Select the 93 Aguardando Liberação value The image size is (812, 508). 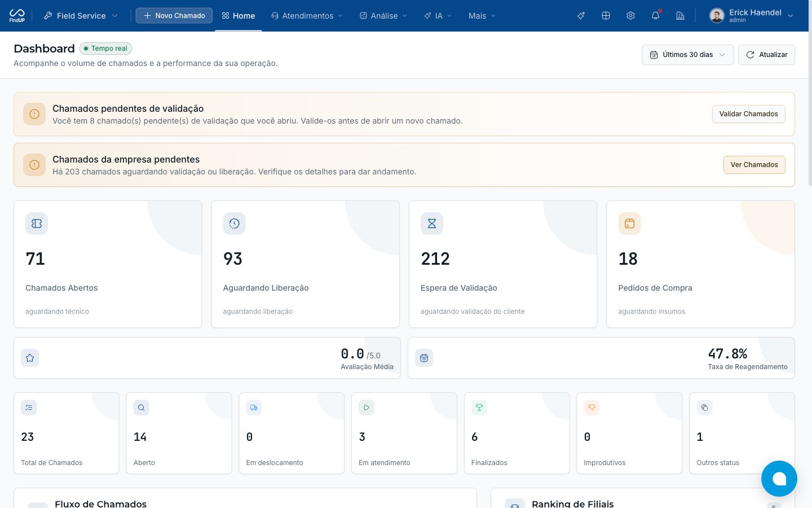tap(232, 259)
